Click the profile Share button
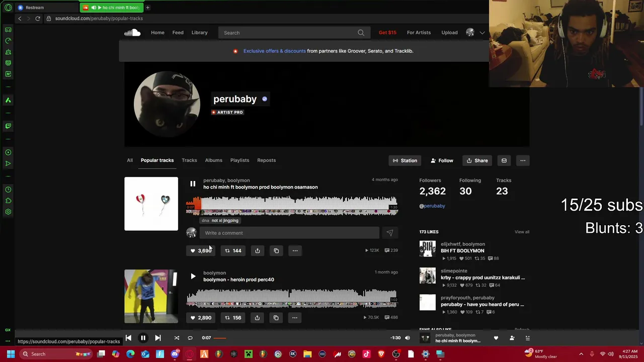Viewport: 644px width, 362px height. [477, 160]
